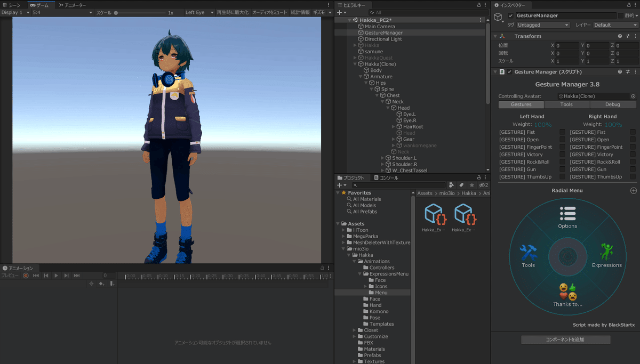Open the Display 1 dropdown
The width and height of the screenshot is (640, 364).
click(15, 12)
